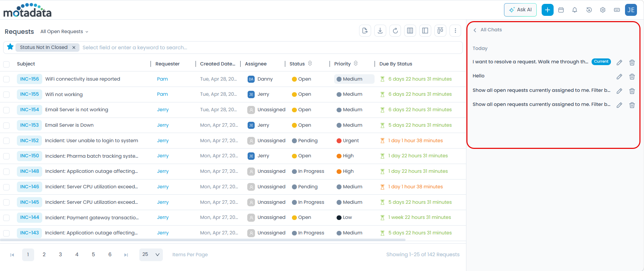The image size is (644, 271).
Task: Open the Ask AI assistant
Action: (520, 10)
